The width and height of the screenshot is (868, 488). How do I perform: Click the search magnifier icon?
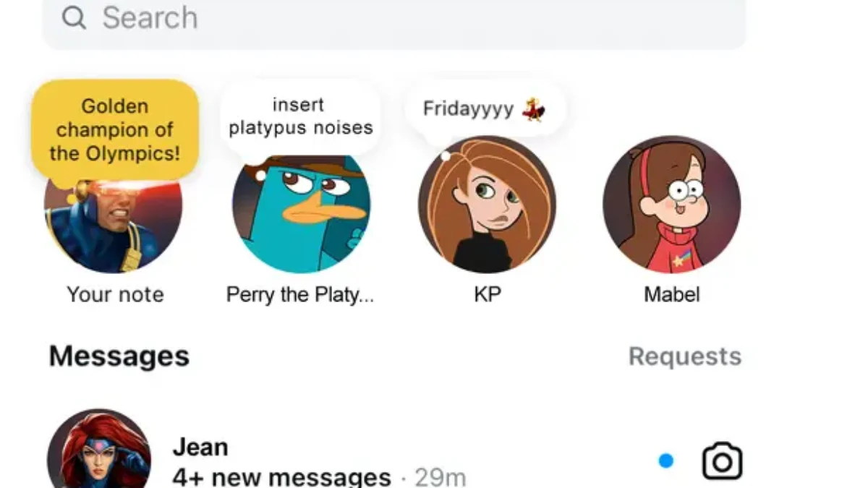click(x=74, y=17)
